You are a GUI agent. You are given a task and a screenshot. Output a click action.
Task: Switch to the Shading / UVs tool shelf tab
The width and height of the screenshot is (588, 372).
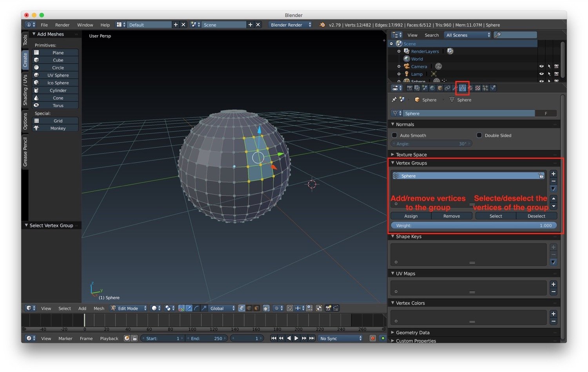coord(25,90)
